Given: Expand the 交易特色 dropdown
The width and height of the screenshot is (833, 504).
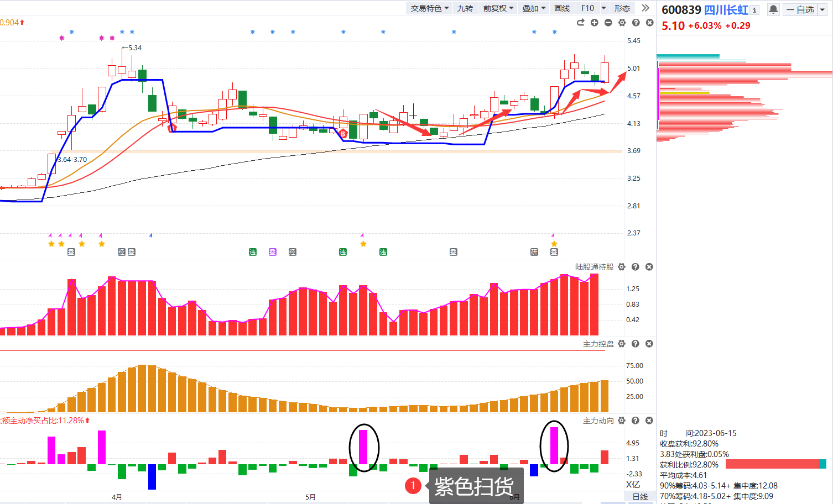Looking at the screenshot, I should (x=430, y=8).
